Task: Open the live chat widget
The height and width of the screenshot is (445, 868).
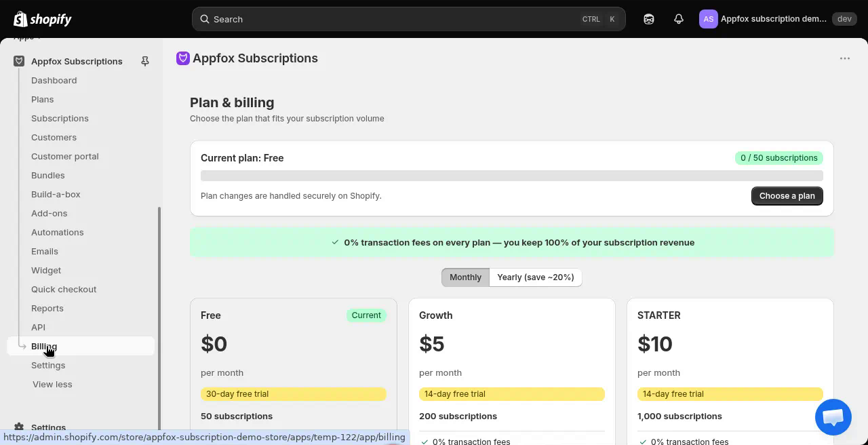Action: click(833, 417)
